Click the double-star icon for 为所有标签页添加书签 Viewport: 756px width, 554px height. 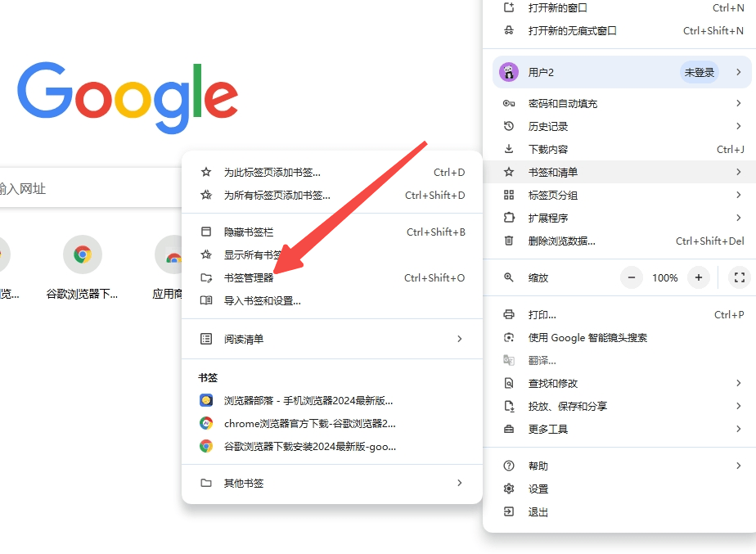point(206,195)
